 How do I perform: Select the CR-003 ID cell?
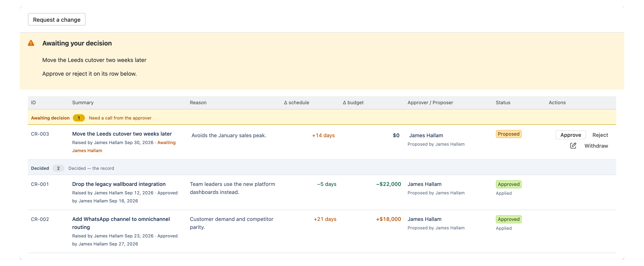coord(40,134)
